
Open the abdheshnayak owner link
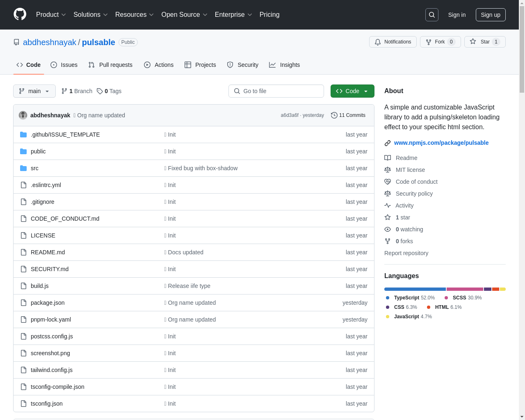point(50,42)
